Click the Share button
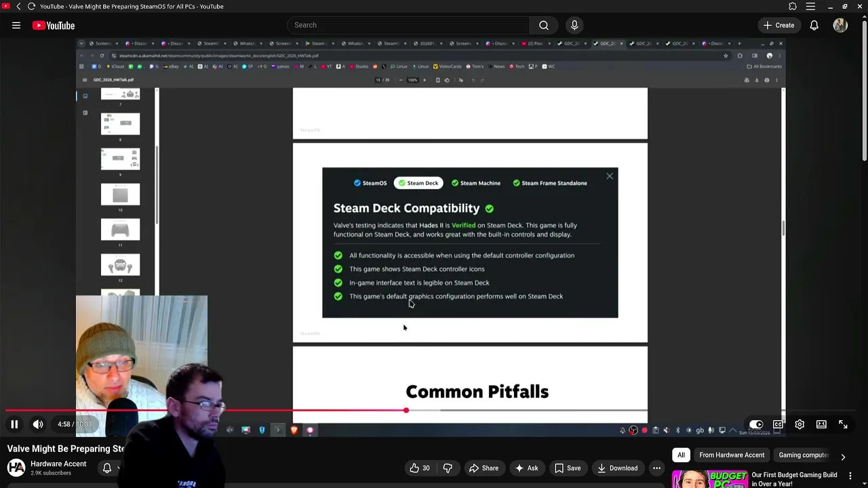 tap(484, 468)
